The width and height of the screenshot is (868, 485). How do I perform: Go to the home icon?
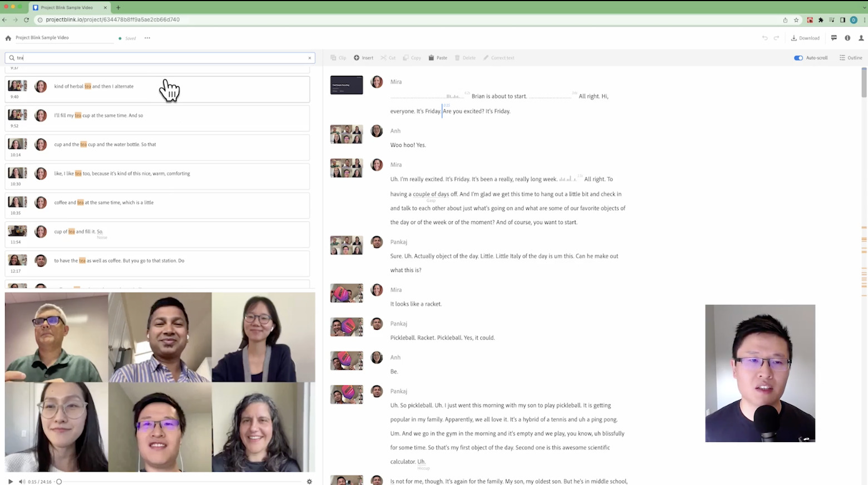(8, 38)
